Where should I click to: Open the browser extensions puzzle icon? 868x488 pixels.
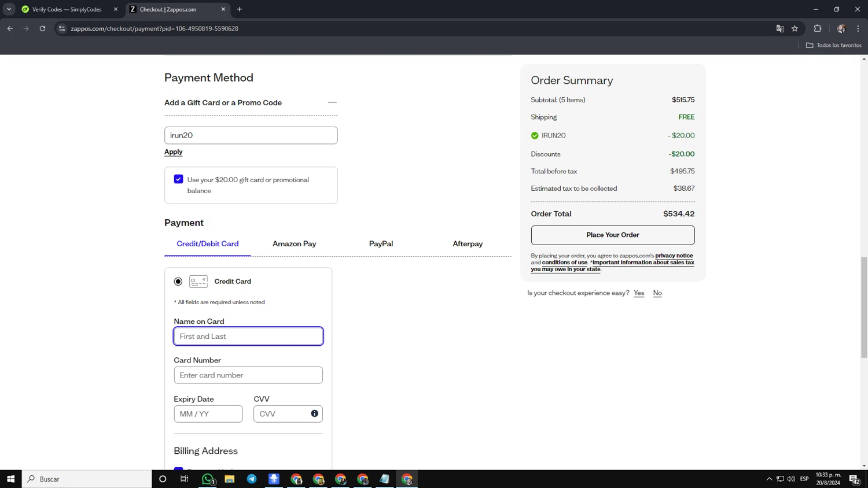[x=818, y=28]
